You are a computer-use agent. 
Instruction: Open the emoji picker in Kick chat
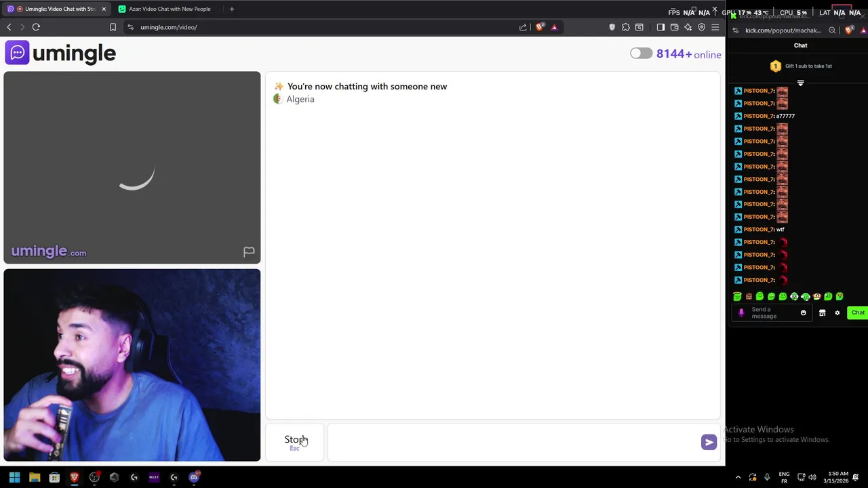click(x=804, y=313)
